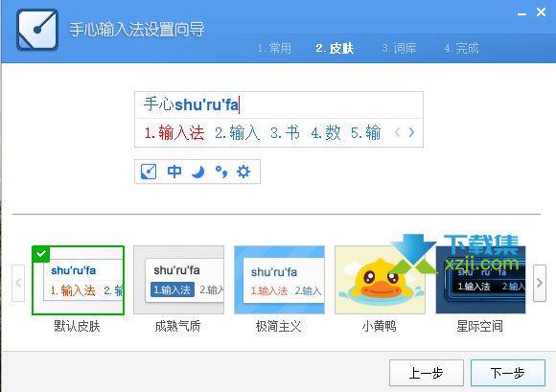Click the 默认皮肤 label text

77,326
